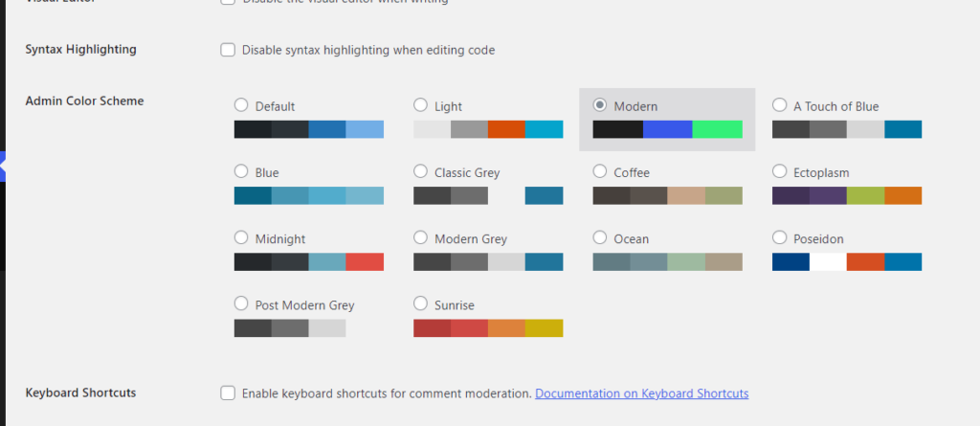The image size is (980, 426).
Task: Select the Default color scheme radio button
Action: pyautogui.click(x=240, y=104)
